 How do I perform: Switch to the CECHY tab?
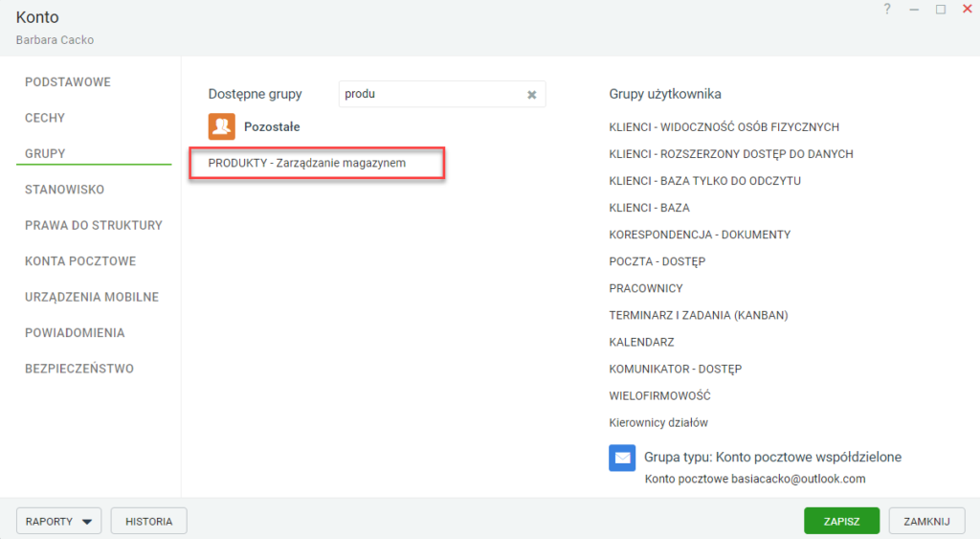[x=45, y=118]
